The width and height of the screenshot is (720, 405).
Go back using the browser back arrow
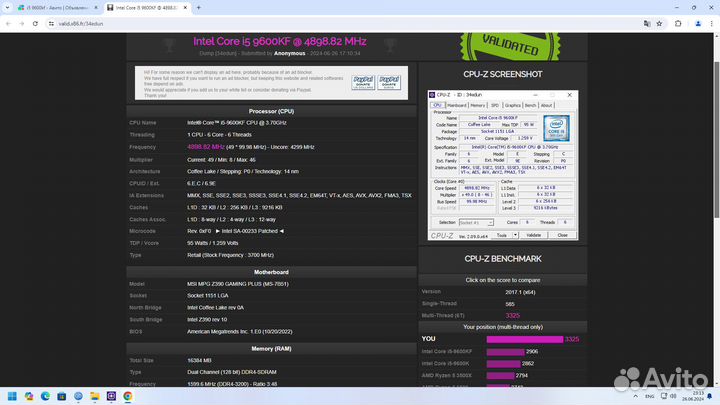pos(8,23)
